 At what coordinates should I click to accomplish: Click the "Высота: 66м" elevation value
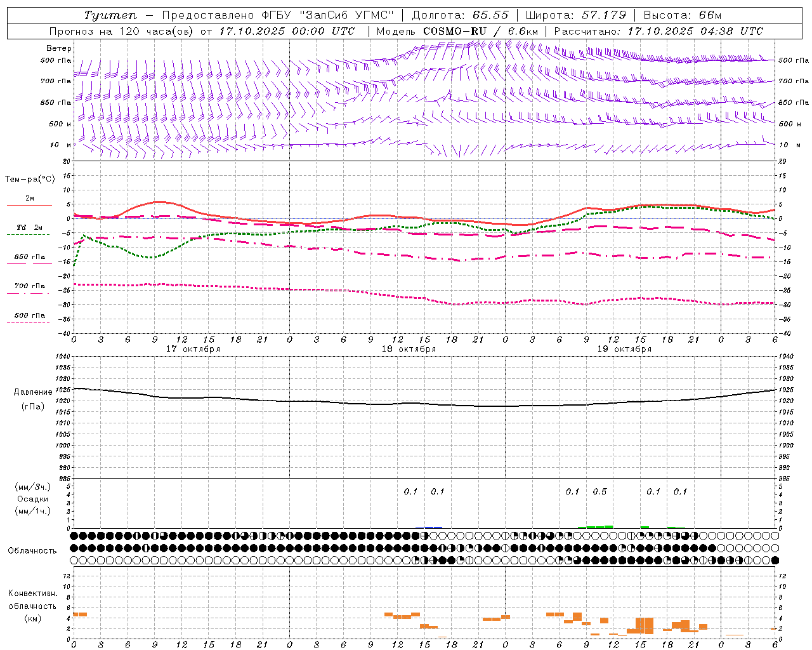click(682, 15)
